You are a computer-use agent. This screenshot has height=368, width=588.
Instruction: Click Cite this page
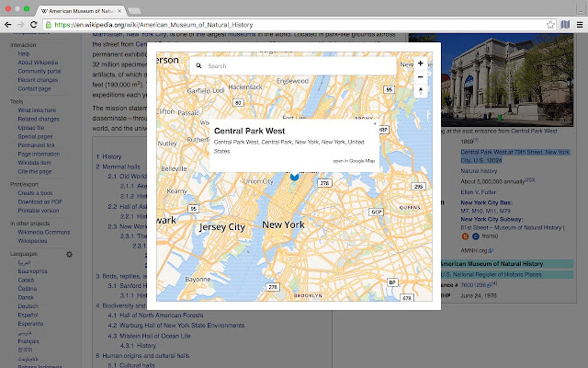(x=35, y=171)
